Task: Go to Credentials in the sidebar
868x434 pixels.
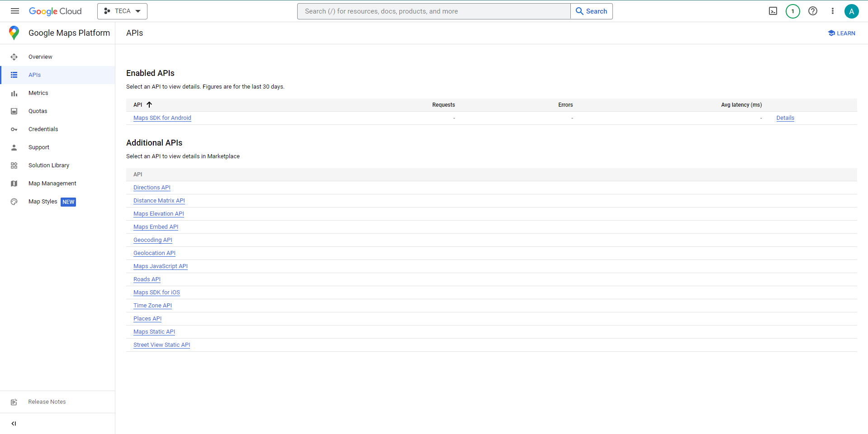Action: [43, 129]
